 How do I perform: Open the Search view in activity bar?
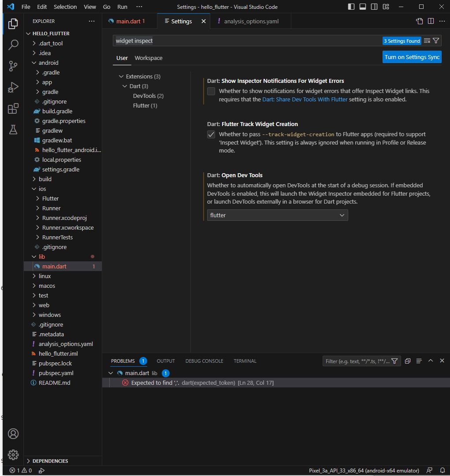click(13, 45)
